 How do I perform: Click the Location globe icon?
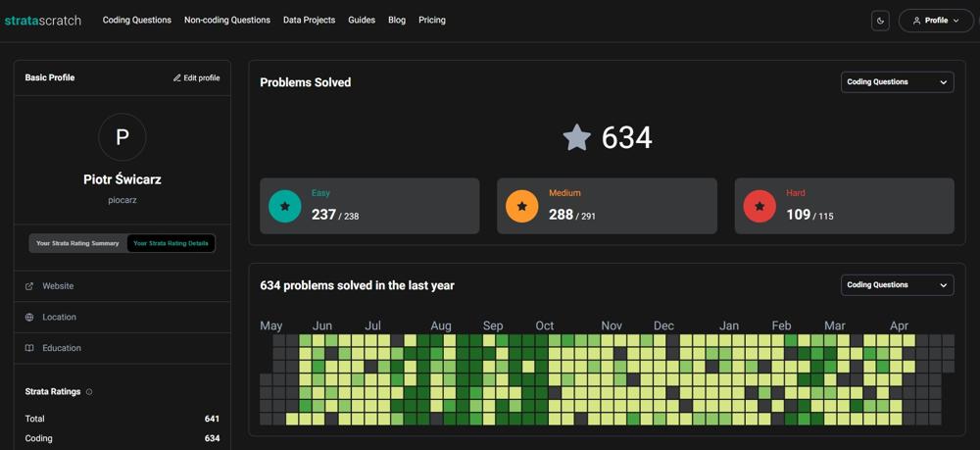29,318
